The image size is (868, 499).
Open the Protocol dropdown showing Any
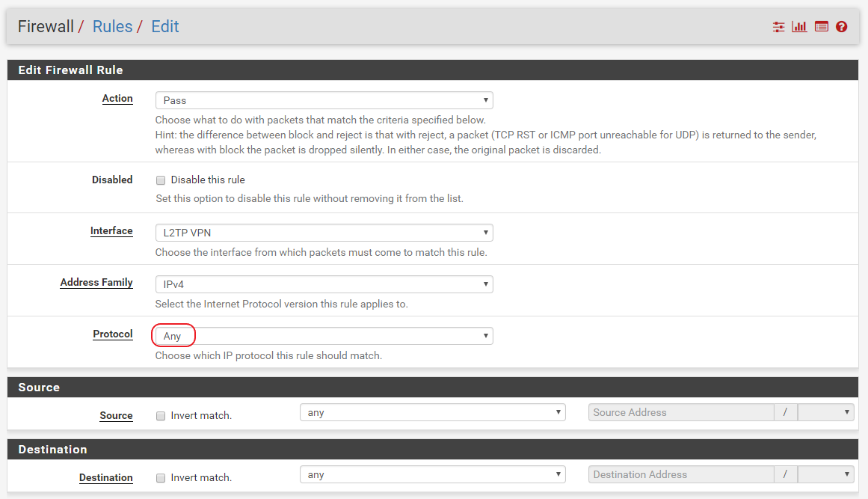pyautogui.click(x=324, y=336)
